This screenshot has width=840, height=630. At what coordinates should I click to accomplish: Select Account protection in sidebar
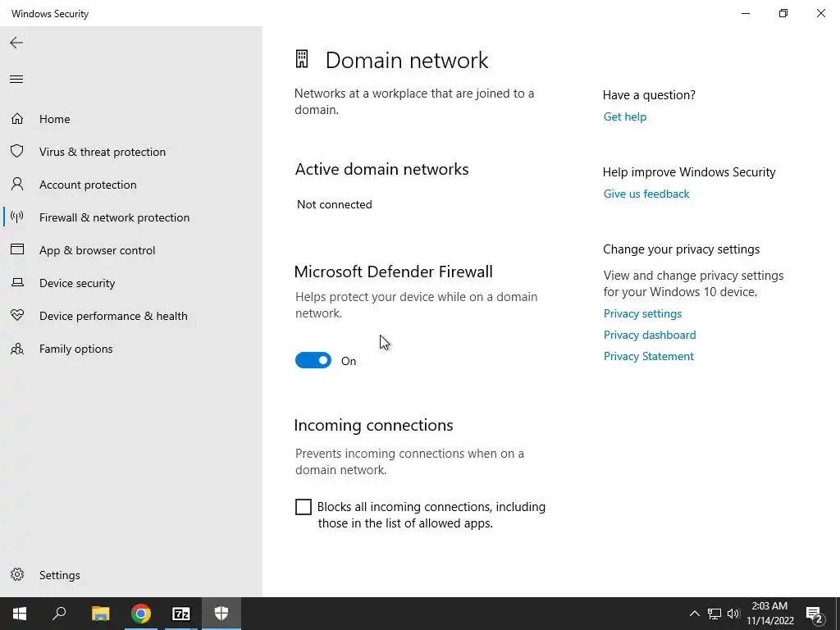[88, 185]
